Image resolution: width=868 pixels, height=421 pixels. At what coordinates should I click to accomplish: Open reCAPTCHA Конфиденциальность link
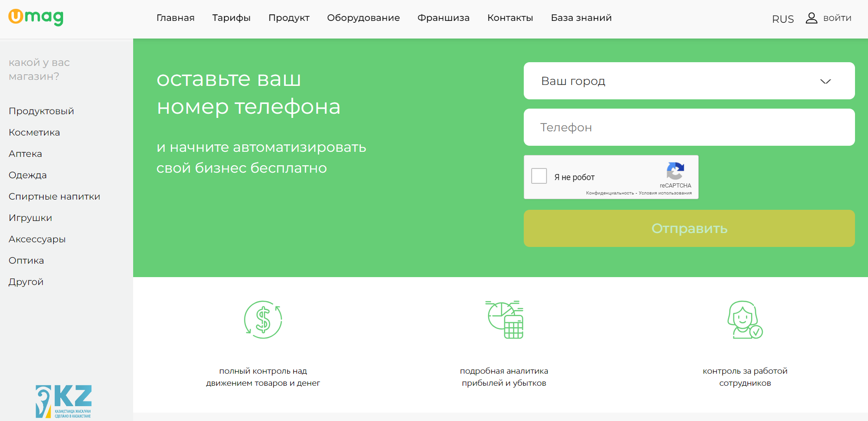610,193
